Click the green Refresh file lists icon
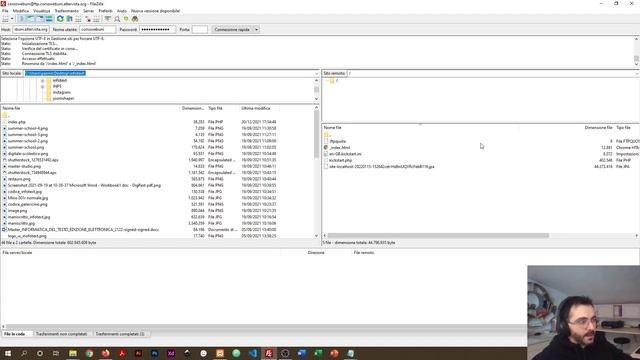Viewport: 640px width, 360px height. tap(60, 19)
